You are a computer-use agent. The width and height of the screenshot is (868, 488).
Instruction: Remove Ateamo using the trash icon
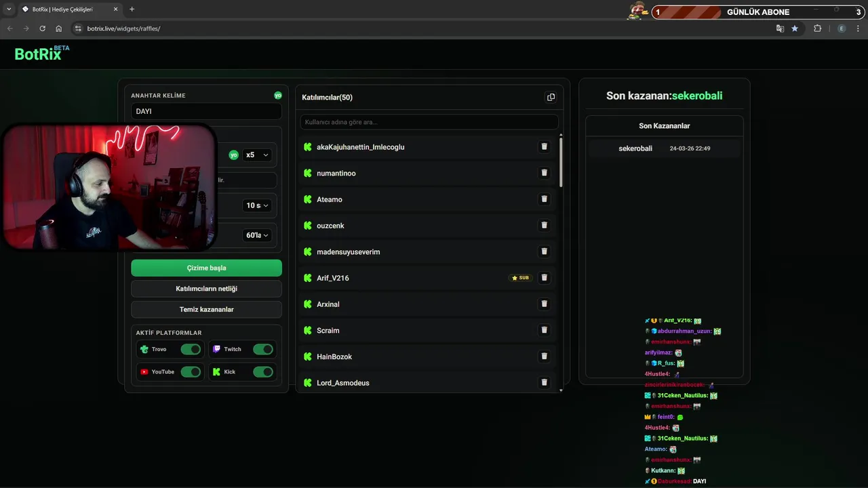pyautogui.click(x=544, y=199)
